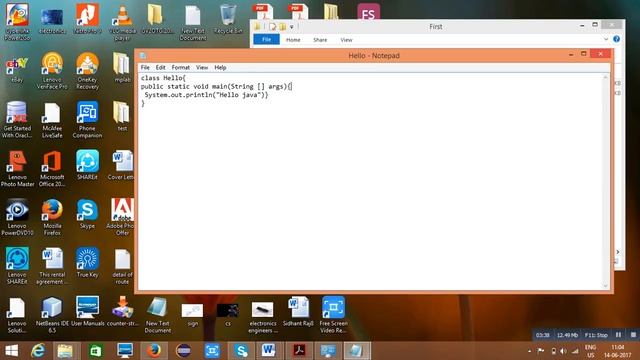Screen dimensions: 640x360
Task: Open Explorer help icon in First window
Action: [x=616, y=39]
